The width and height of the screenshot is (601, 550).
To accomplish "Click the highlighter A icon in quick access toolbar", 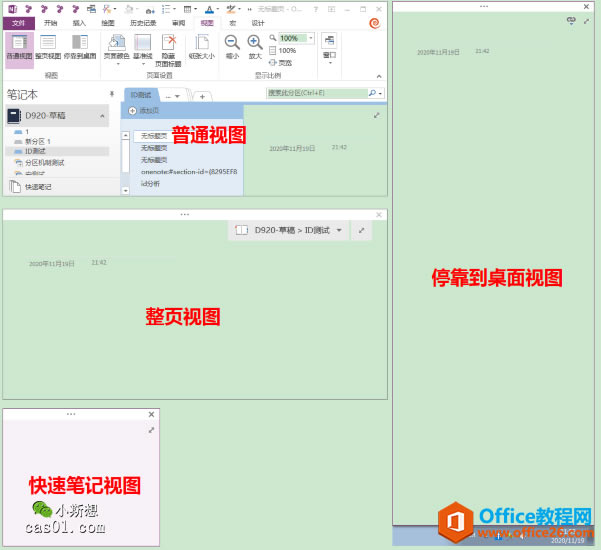I will point(209,9).
